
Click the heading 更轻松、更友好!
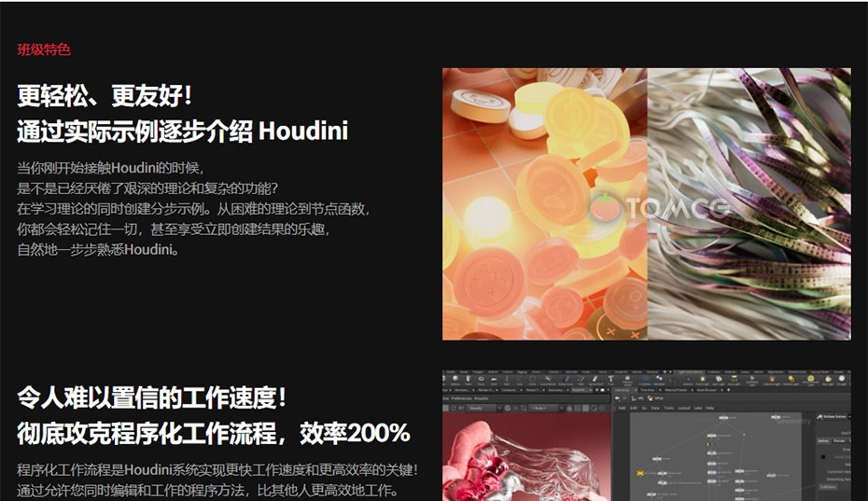tap(105, 95)
